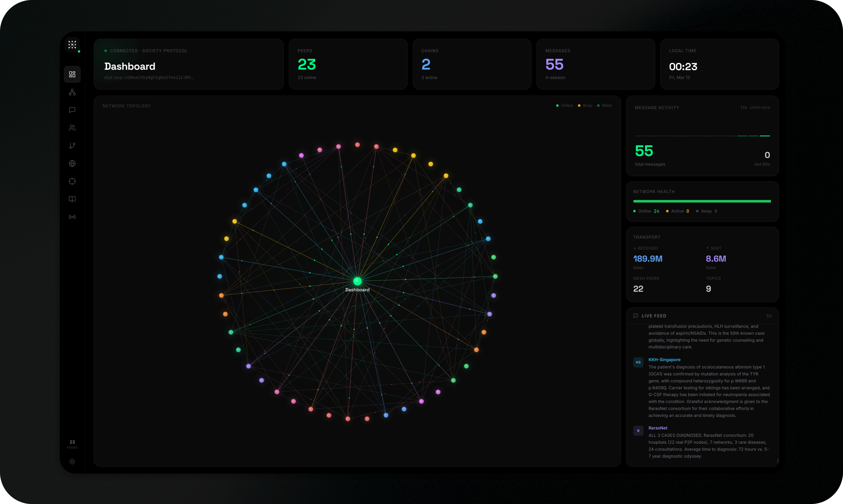Open the peers people icon in sidebar
The height and width of the screenshot is (504, 843).
72,128
